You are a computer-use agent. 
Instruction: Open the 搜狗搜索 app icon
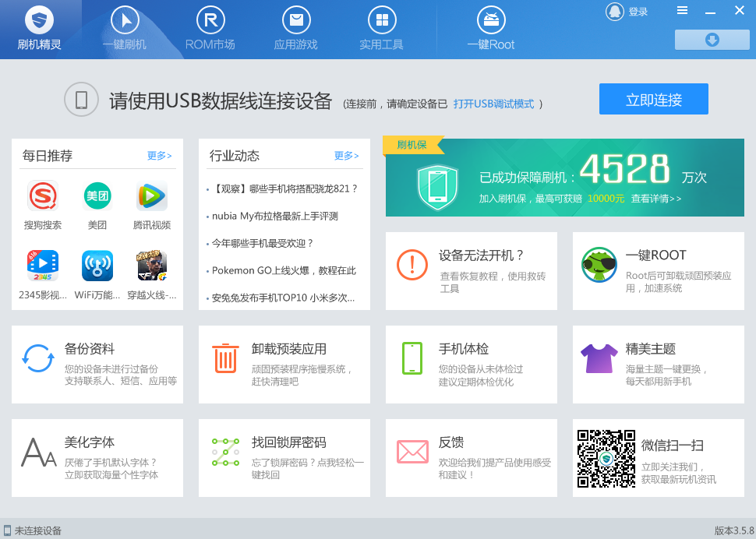tap(43, 196)
